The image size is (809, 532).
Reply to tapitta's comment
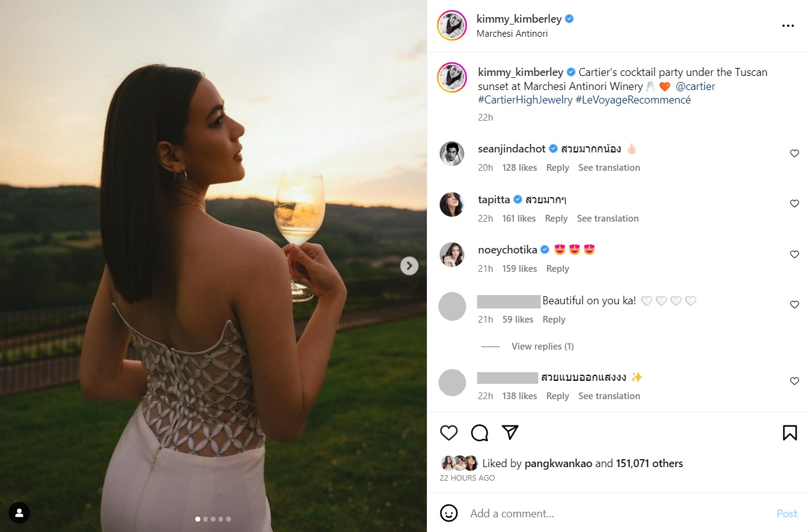[556, 219]
